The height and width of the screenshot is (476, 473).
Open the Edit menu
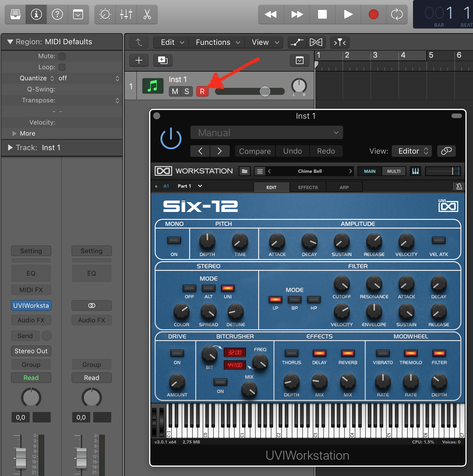[x=171, y=42]
